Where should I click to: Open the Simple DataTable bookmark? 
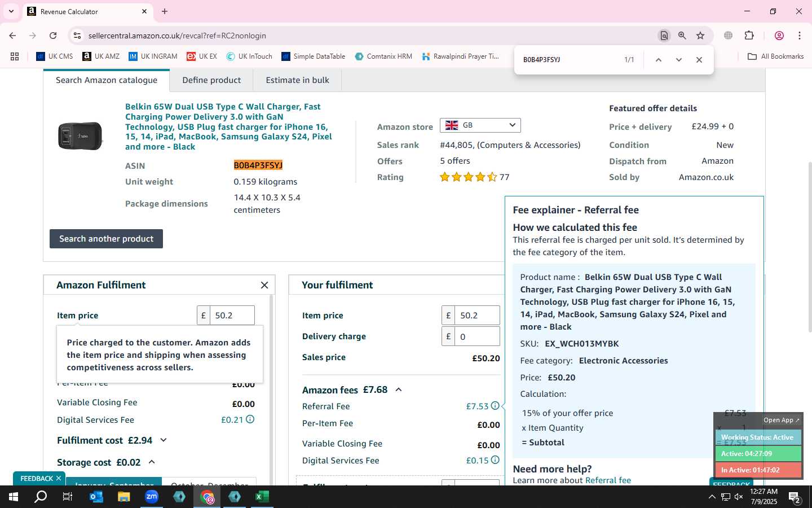[314, 56]
